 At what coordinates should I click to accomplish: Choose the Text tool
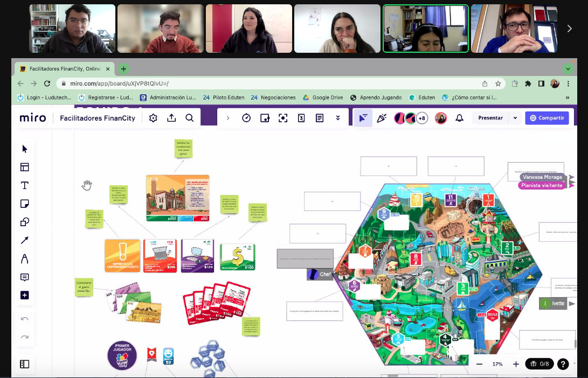click(x=25, y=185)
